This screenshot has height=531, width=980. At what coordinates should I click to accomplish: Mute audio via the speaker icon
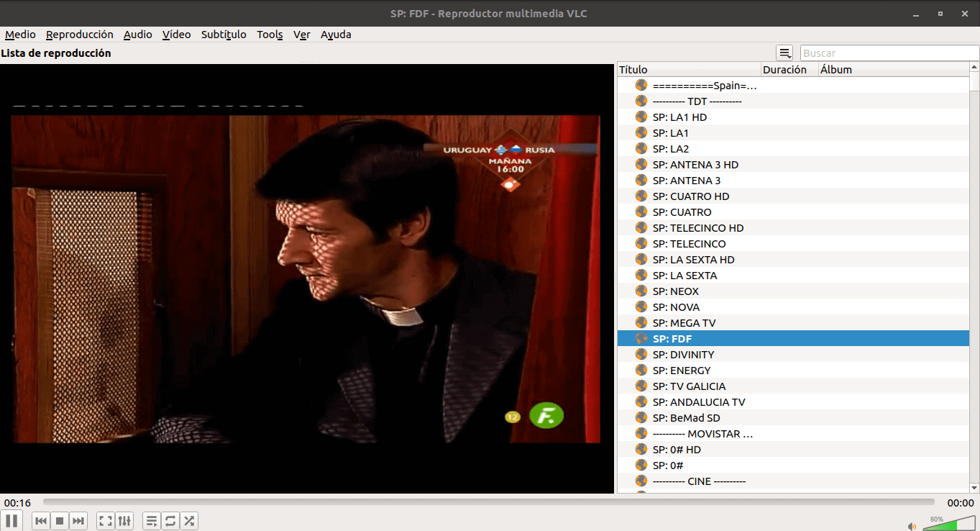point(913,525)
